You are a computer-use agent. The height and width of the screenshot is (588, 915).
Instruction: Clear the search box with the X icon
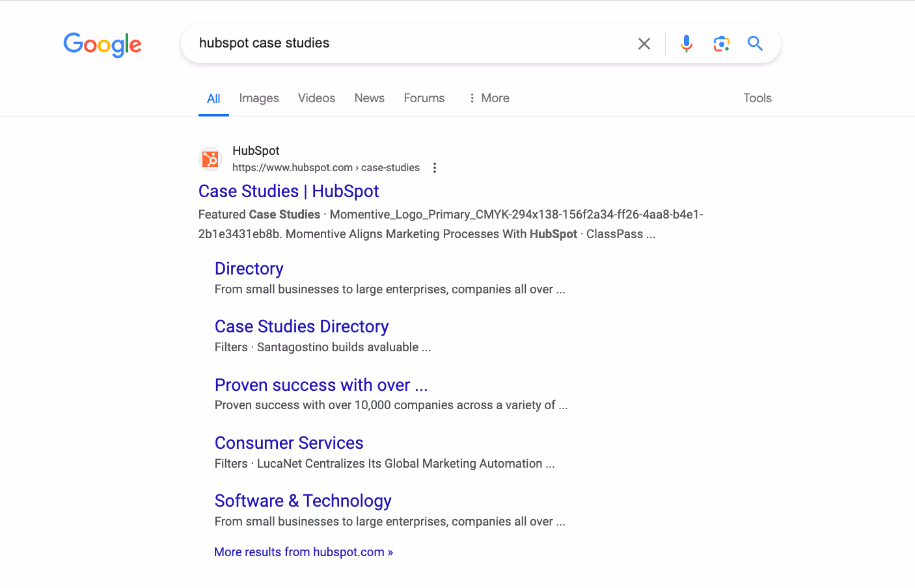(x=644, y=44)
